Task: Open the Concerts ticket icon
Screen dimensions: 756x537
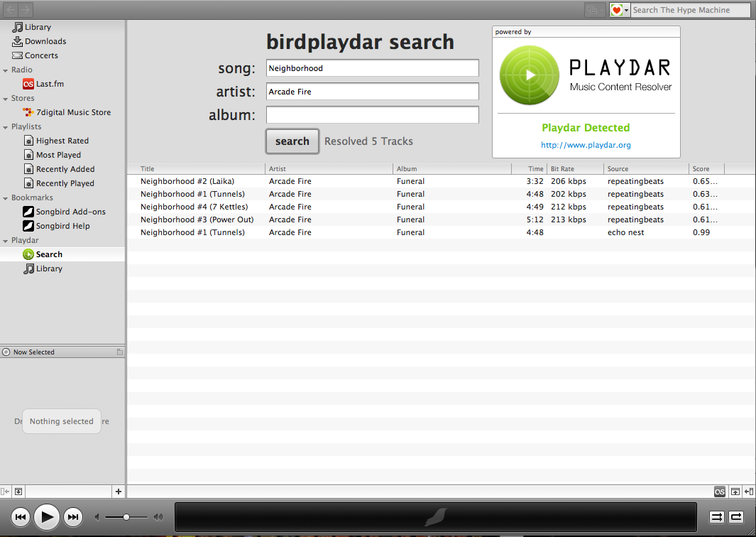Action: [17, 55]
